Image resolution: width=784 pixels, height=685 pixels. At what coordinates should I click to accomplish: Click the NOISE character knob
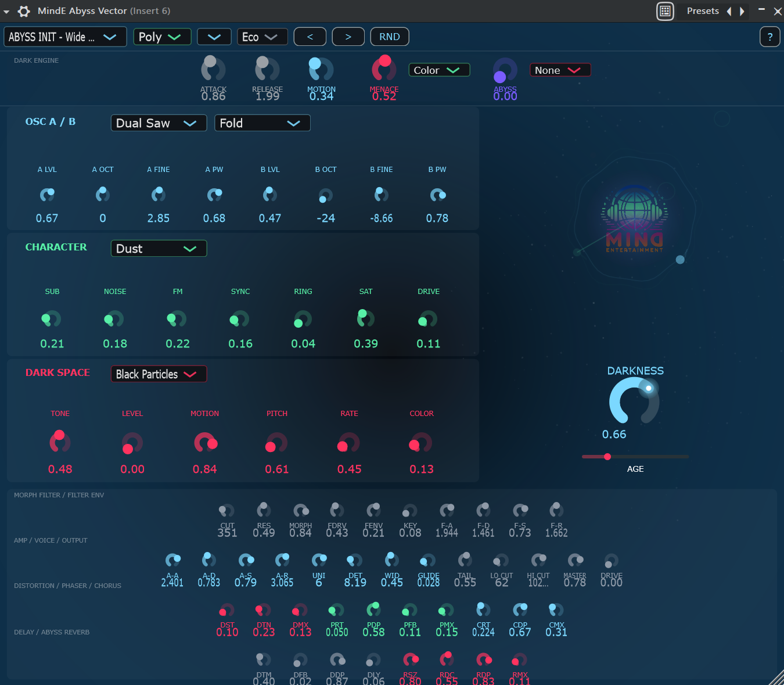114,319
